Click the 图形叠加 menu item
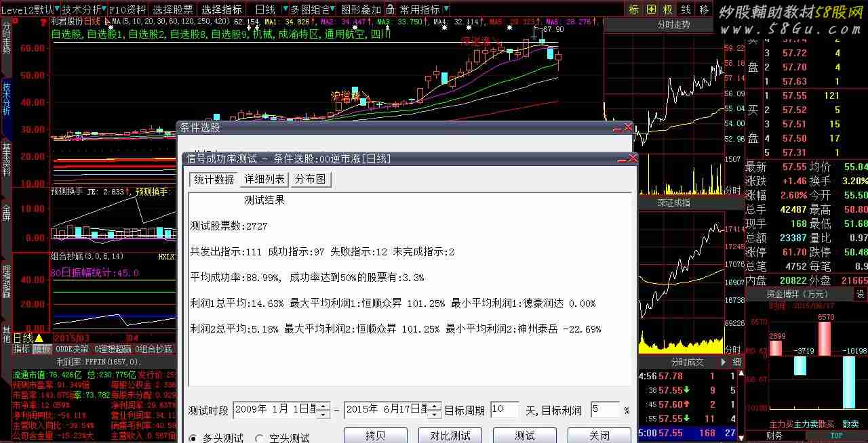This screenshot has width=868, height=443. click(x=361, y=9)
